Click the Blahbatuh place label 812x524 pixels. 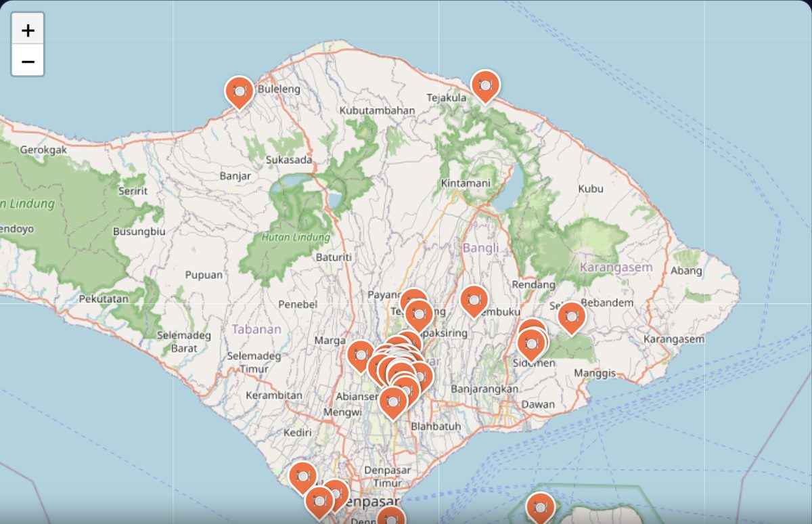point(436,427)
